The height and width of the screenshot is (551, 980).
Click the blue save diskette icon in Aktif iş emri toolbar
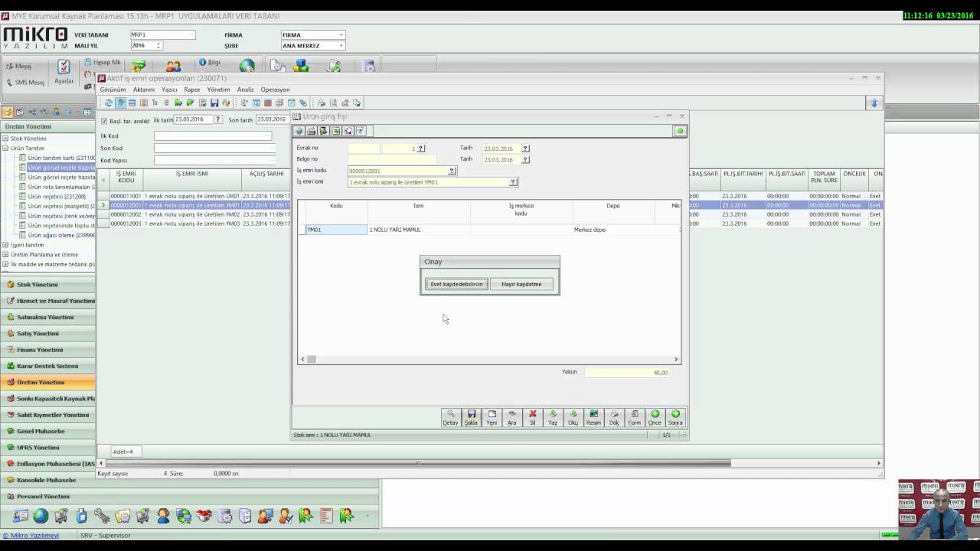tap(214, 103)
